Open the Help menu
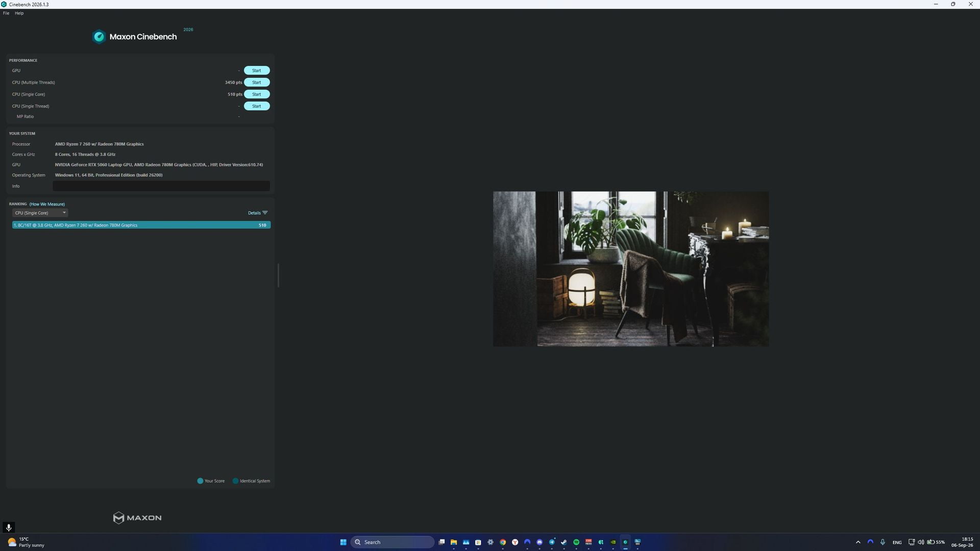 [x=19, y=13]
